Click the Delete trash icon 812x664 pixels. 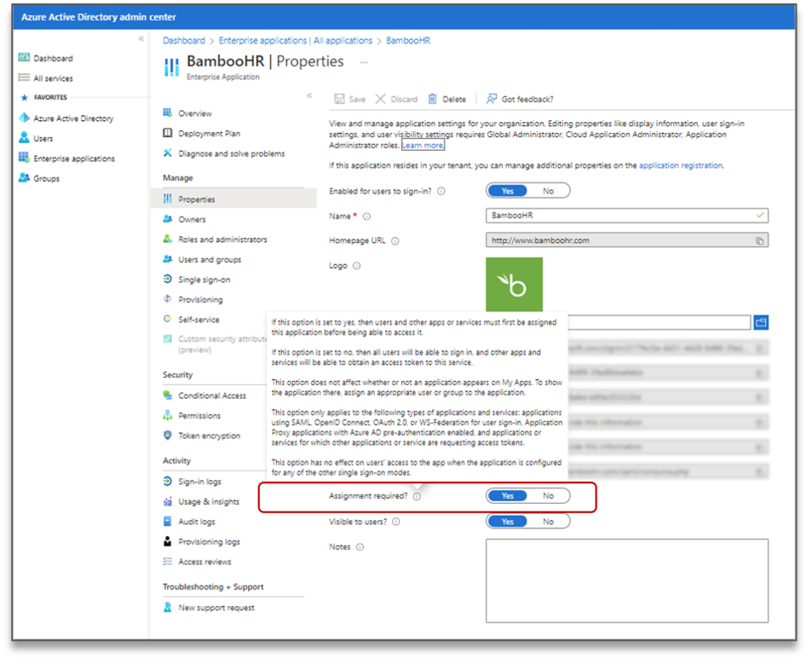[432, 99]
